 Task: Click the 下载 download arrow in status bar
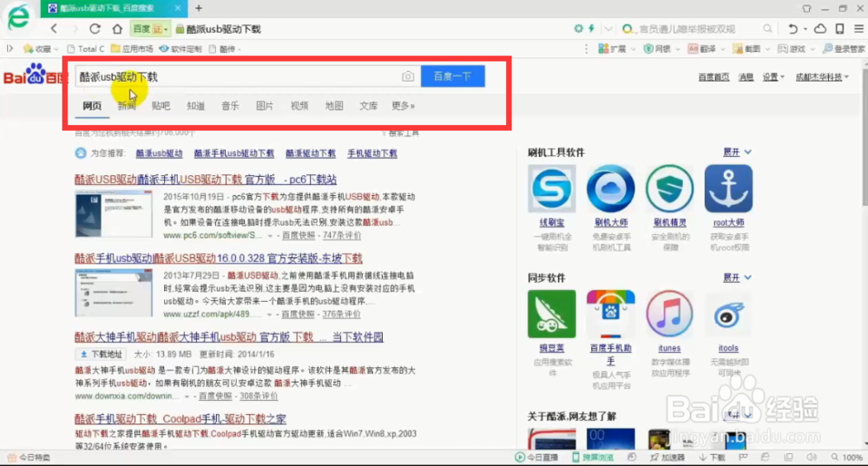702,457
